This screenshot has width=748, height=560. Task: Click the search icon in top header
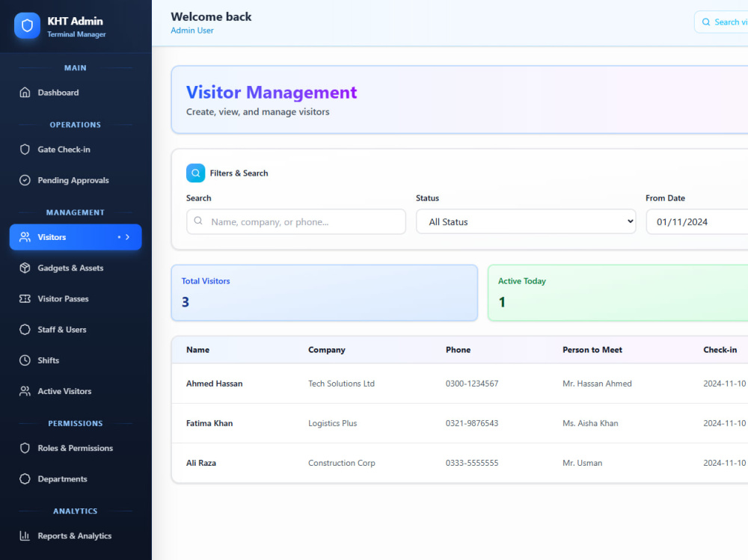point(706,22)
